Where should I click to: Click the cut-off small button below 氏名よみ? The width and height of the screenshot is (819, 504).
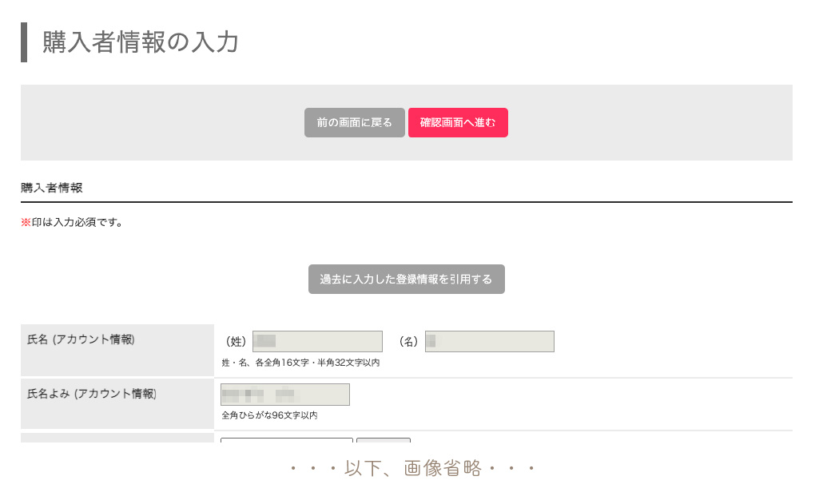[384, 439]
